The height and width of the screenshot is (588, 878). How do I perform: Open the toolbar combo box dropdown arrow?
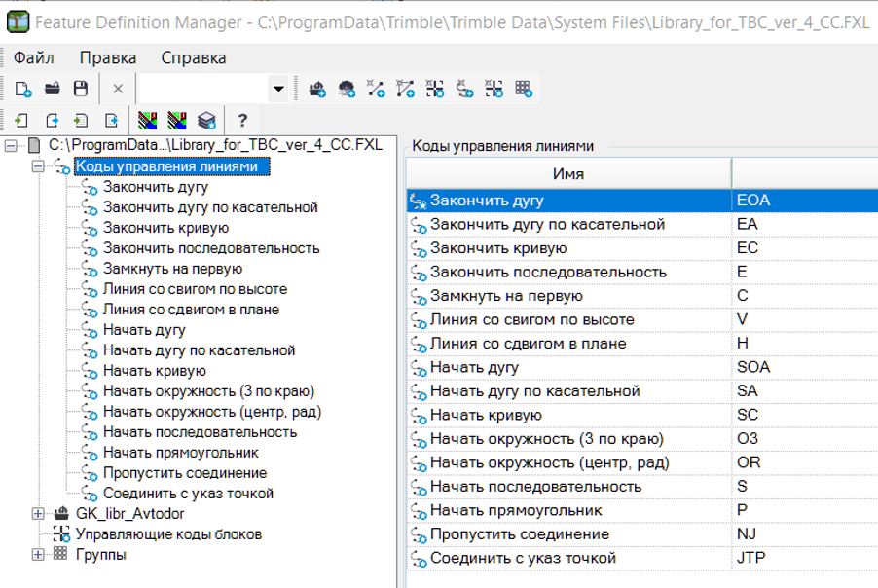coord(278,89)
